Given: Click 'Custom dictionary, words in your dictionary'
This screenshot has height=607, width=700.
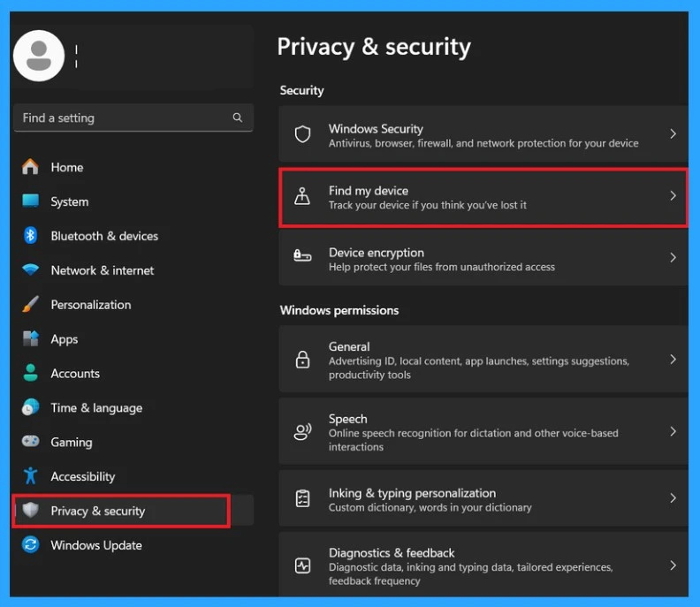Looking at the screenshot, I should (430, 507).
